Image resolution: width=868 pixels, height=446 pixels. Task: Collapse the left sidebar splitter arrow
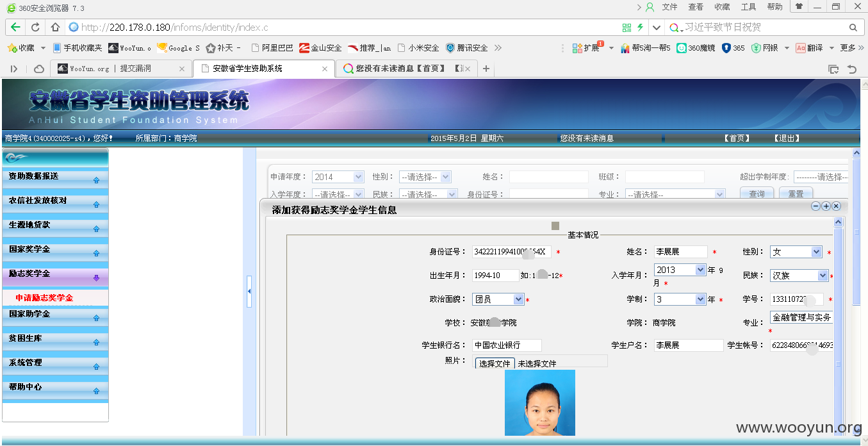tap(249, 292)
